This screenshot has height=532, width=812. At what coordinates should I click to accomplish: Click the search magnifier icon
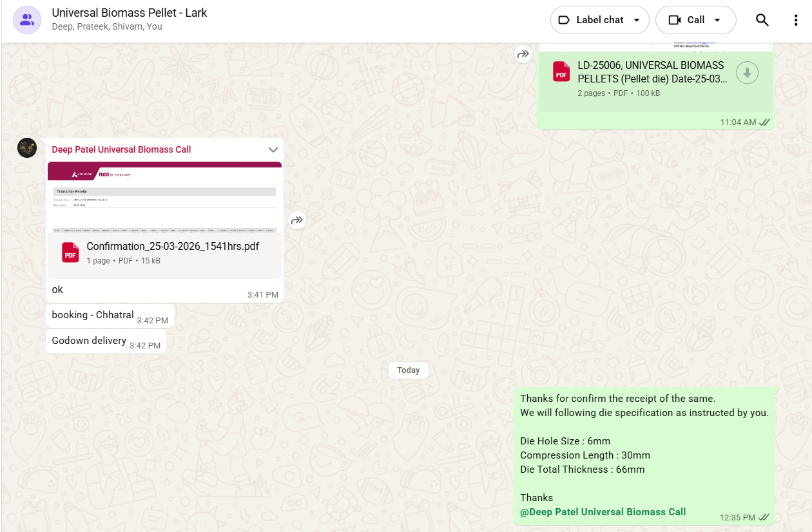coord(762,20)
